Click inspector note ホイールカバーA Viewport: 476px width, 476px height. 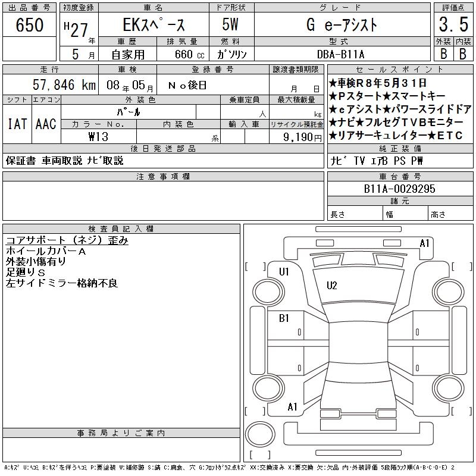(x=46, y=251)
